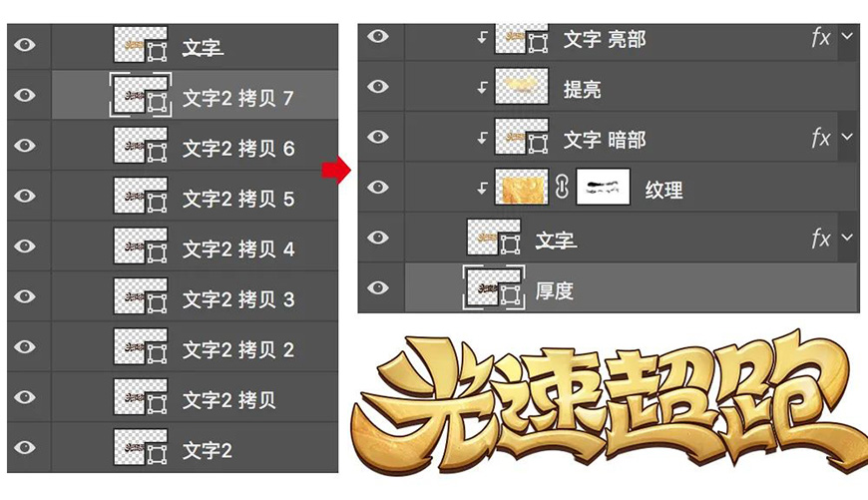Select the bottom layer name 文字2

pyautogui.click(x=208, y=450)
